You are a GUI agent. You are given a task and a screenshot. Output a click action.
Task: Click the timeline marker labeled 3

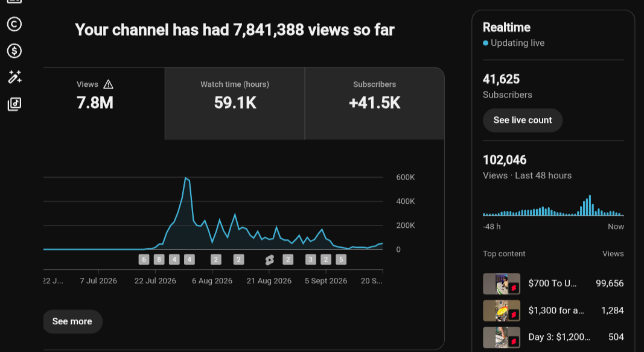(310, 259)
